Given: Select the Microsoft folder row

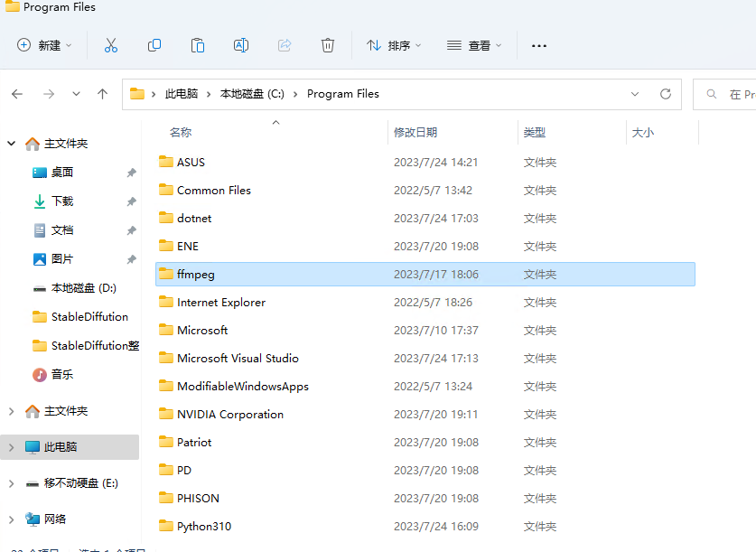Looking at the screenshot, I should (x=425, y=330).
